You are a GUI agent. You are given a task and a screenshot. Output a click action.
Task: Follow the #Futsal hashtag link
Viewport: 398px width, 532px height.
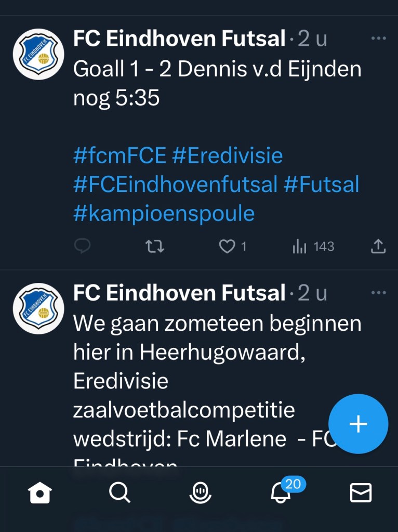(x=322, y=185)
